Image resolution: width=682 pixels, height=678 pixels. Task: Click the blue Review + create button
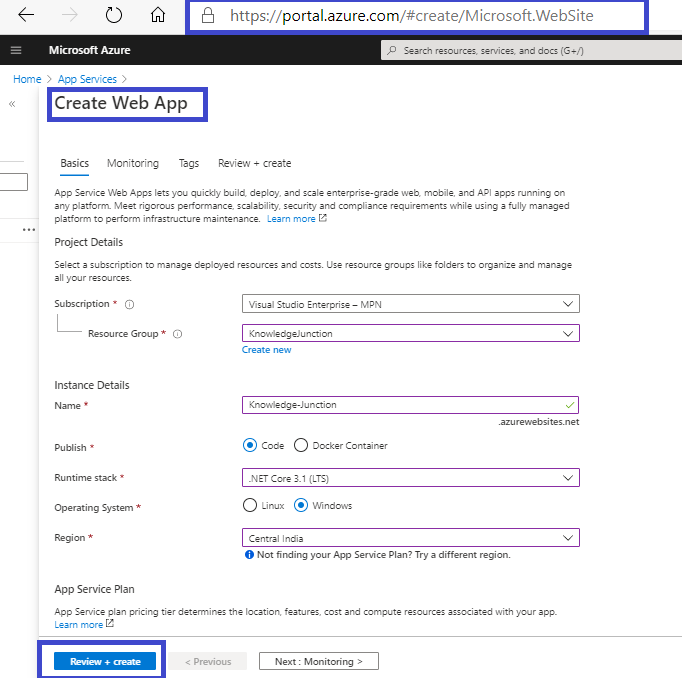tap(105, 661)
